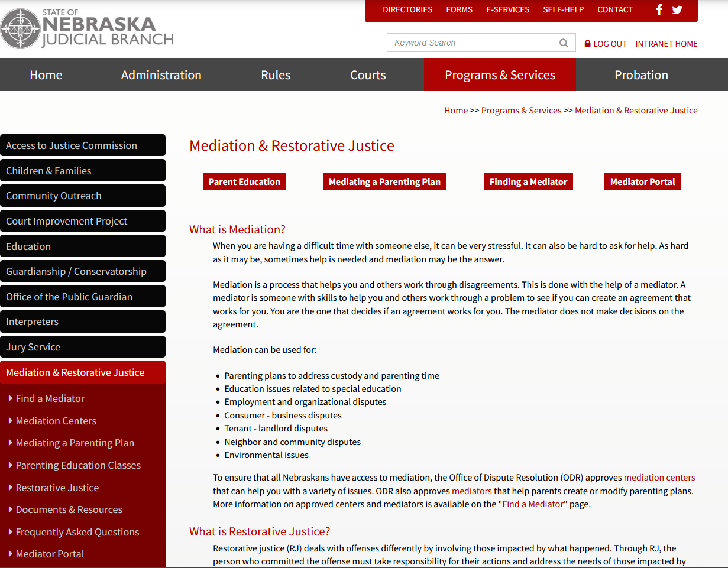Open the mediation centers inline link
Image resolution: width=728 pixels, height=568 pixels.
click(x=659, y=478)
